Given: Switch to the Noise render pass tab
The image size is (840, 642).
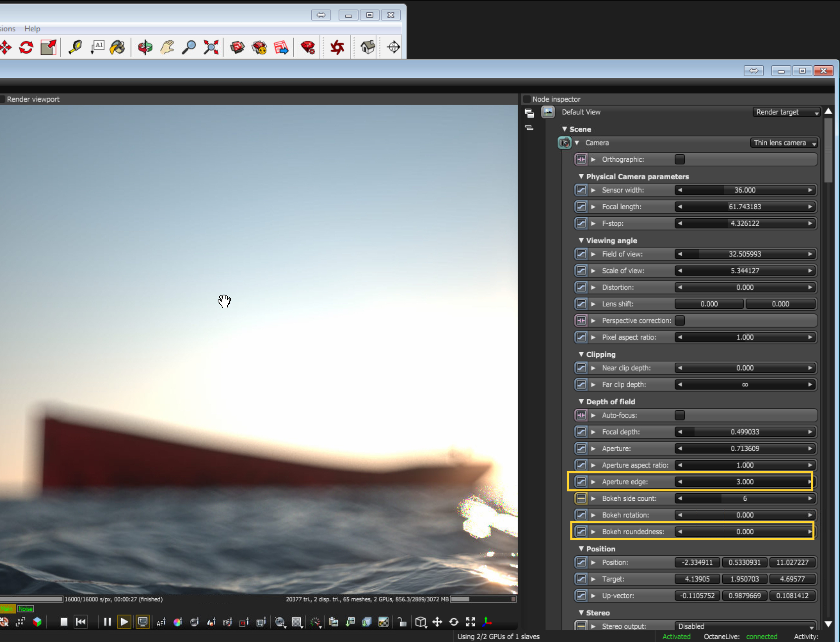Looking at the screenshot, I should 26,609.
